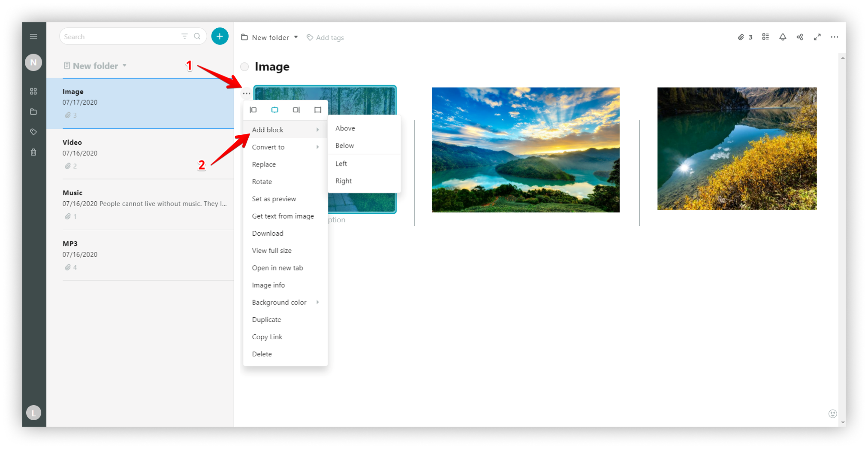Choose Left in the Add block submenu
The image size is (868, 449).
365,164
